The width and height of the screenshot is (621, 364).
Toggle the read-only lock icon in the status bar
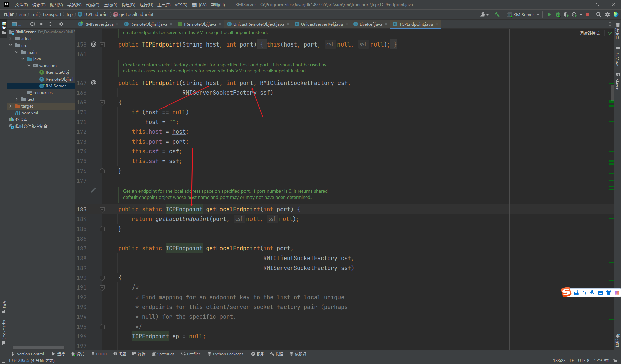615,361
